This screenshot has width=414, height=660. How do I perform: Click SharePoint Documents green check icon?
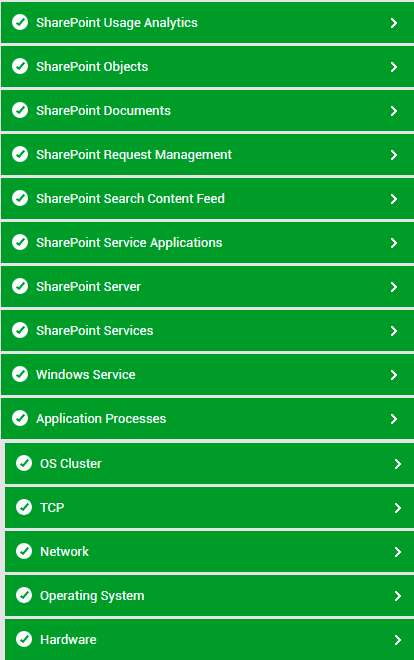coord(20,110)
